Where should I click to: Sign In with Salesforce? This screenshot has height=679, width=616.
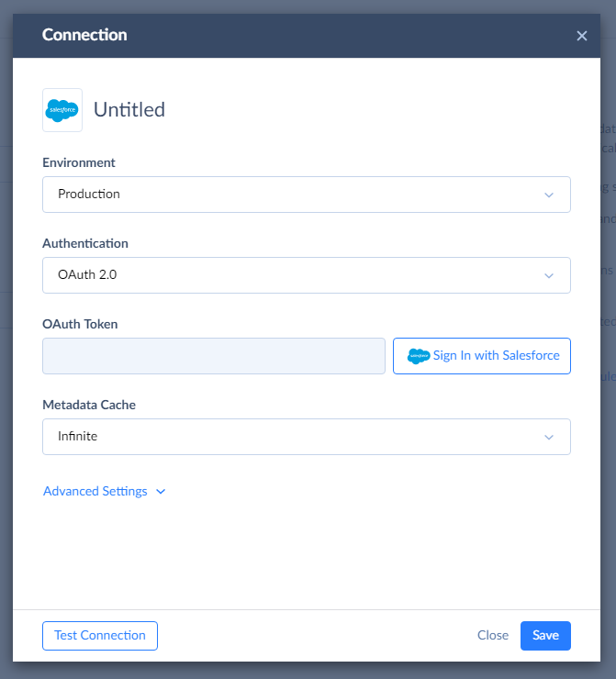(x=482, y=356)
